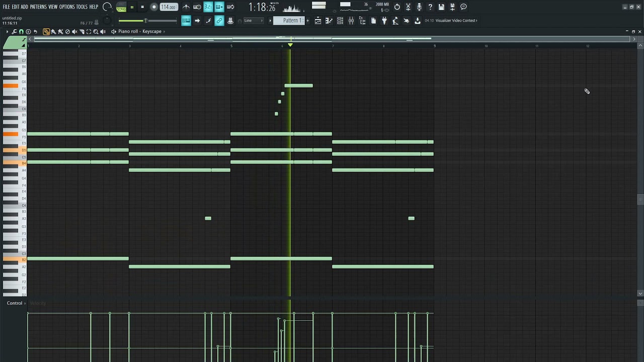
Task: Open the EDIT menu
Action: pos(16,7)
